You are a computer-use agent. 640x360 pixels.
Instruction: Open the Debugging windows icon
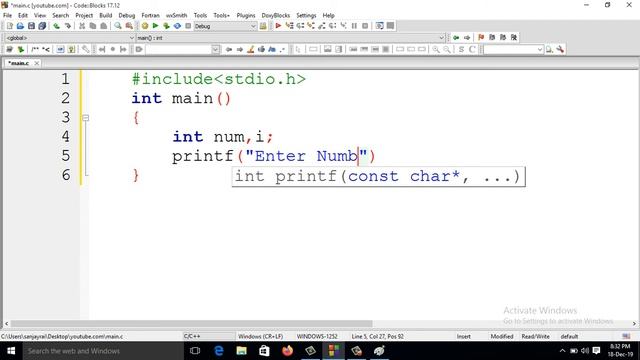coord(380,26)
